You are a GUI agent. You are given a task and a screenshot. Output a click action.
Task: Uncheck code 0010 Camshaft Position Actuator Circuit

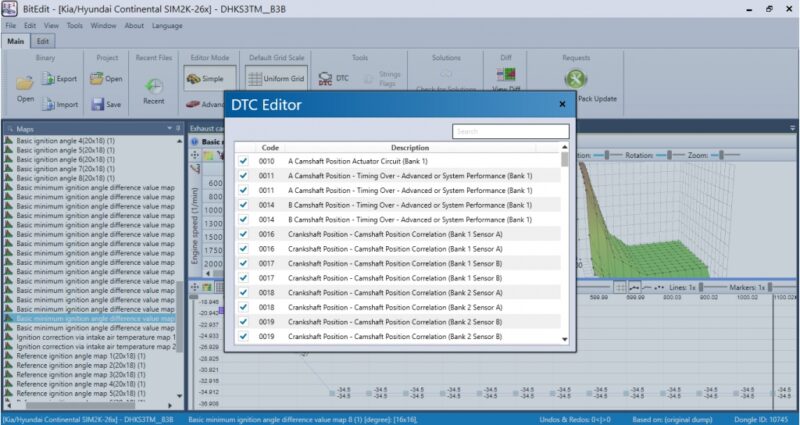point(243,160)
